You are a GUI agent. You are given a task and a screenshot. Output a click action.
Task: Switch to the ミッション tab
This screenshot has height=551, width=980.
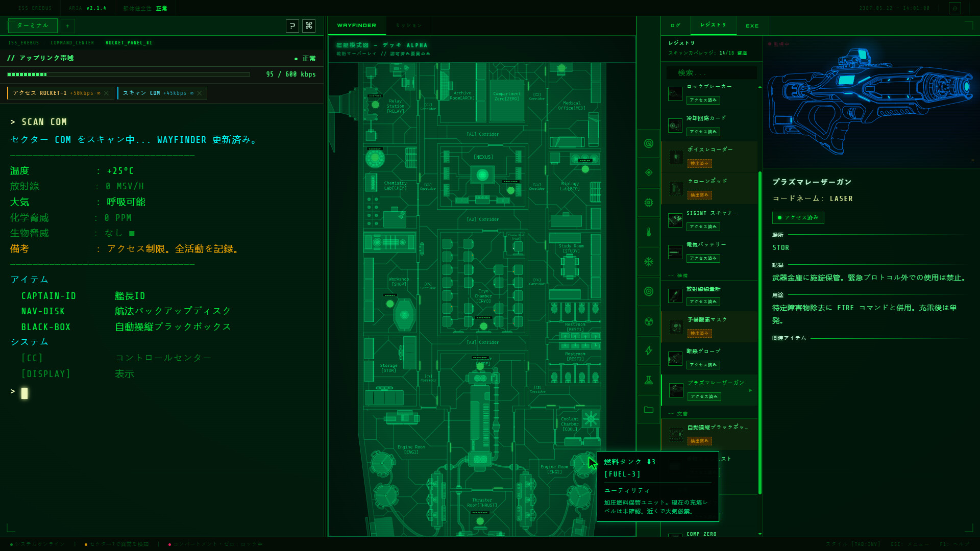(409, 26)
